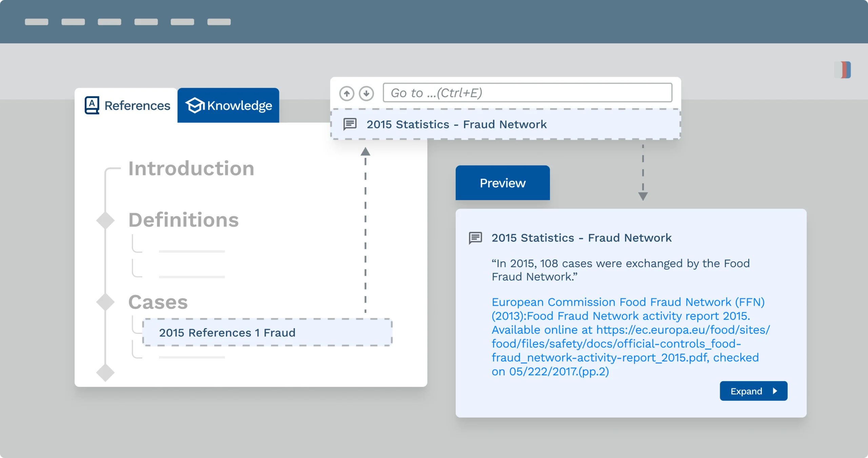Open the European Commission FFN citation link
Image resolution: width=868 pixels, height=458 pixels.
coord(627,336)
